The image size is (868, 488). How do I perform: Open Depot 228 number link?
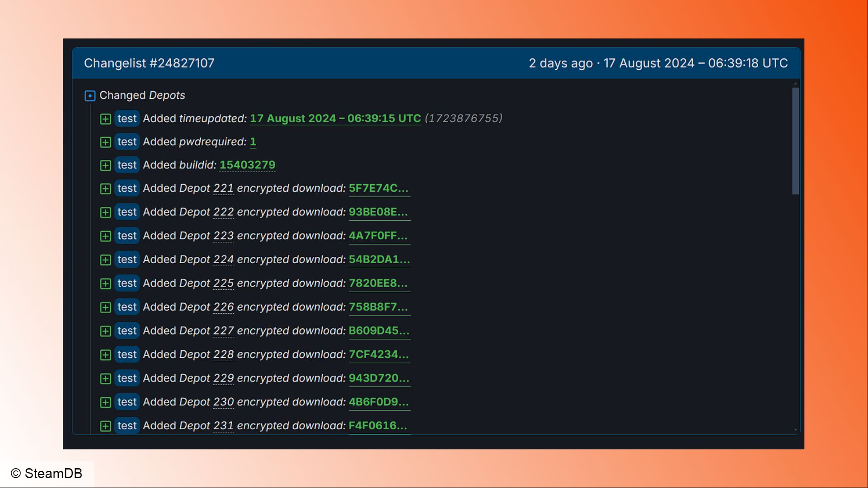point(223,354)
